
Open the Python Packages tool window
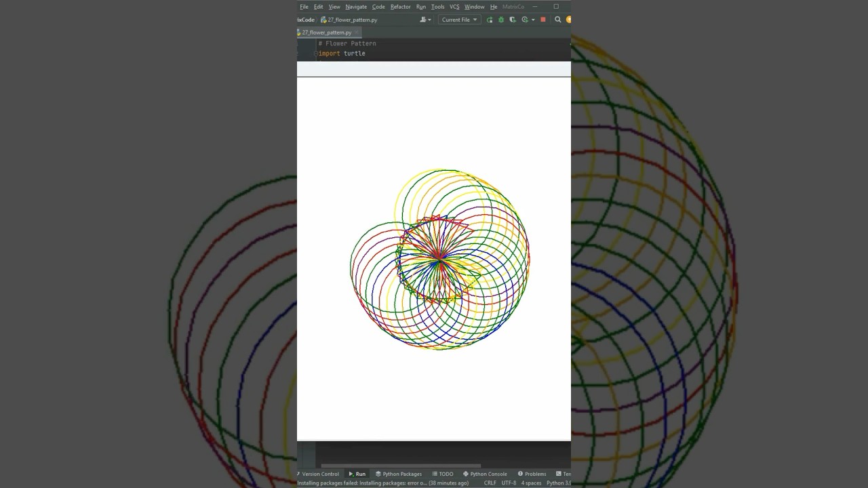(x=399, y=474)
